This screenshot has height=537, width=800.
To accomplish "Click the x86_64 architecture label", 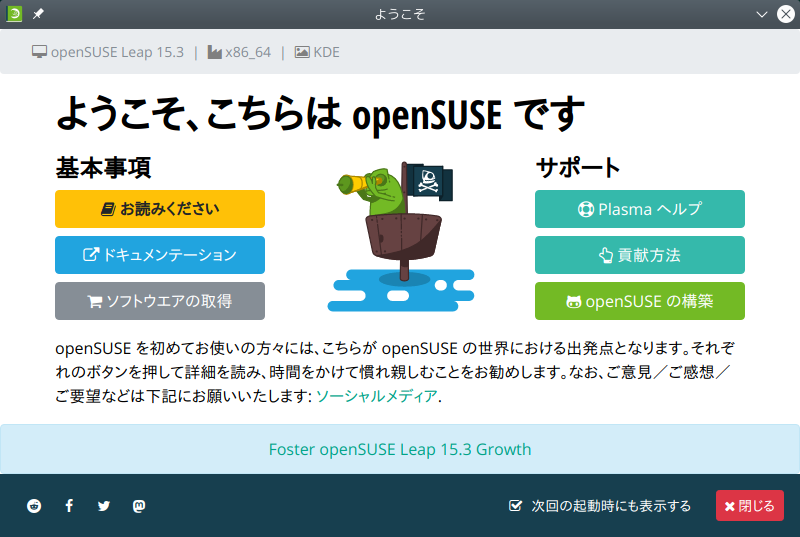I will 248,52.
